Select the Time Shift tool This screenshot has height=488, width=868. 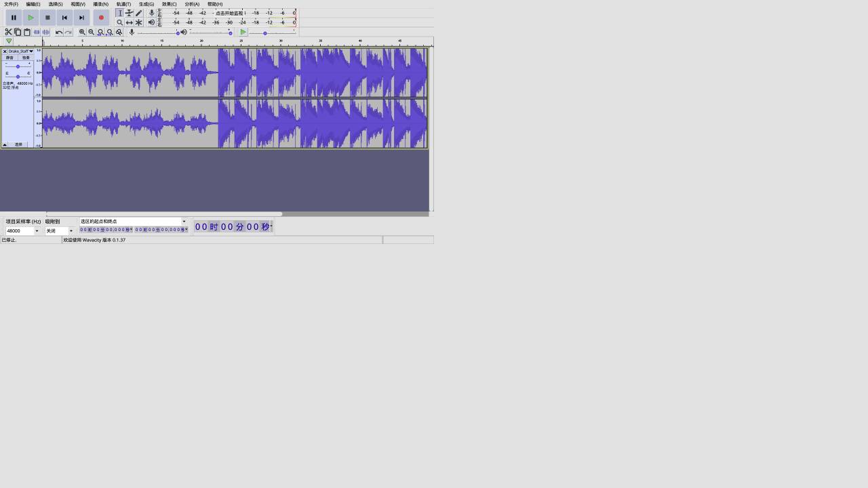point(129,22)
